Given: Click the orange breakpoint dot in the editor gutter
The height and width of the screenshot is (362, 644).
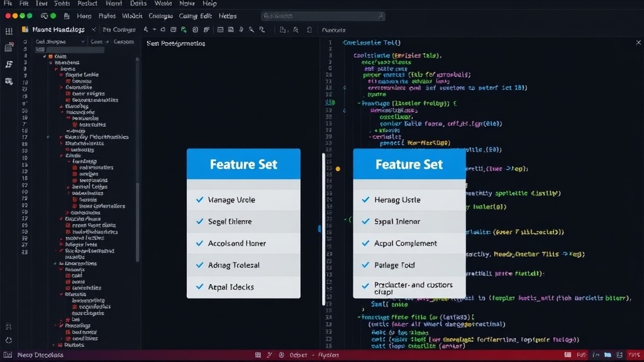Looking at the screenshot, I should pyautogui.click(x=338, y=168).
